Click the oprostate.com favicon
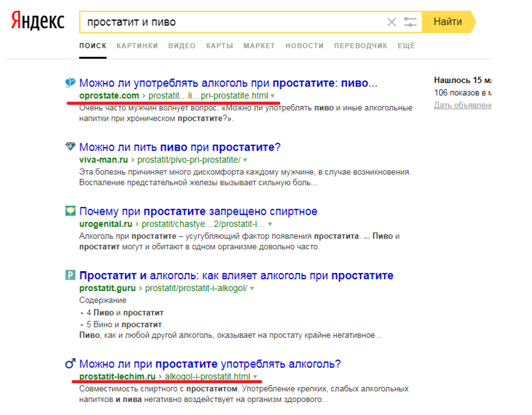 click(x=70, y=82)
